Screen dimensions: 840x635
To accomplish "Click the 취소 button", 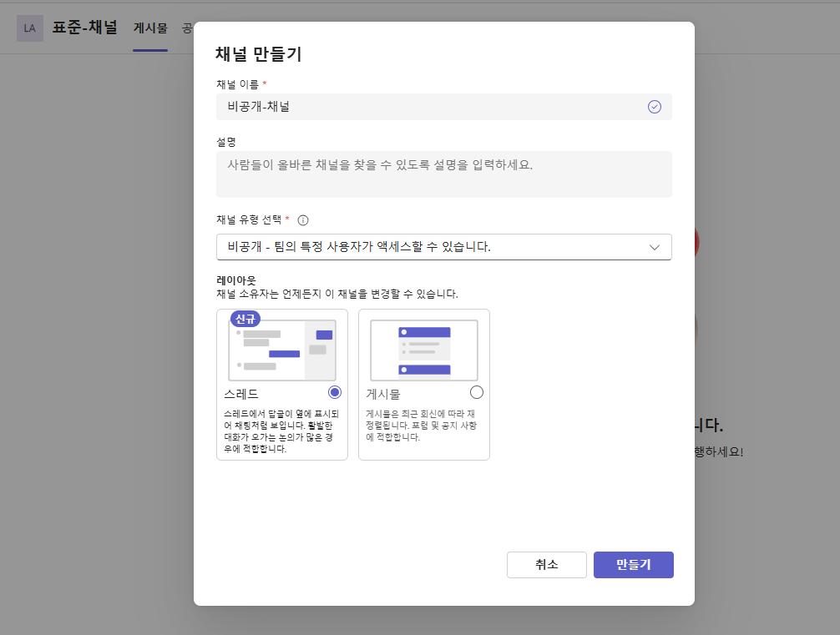I will click(x=546, y=565).
